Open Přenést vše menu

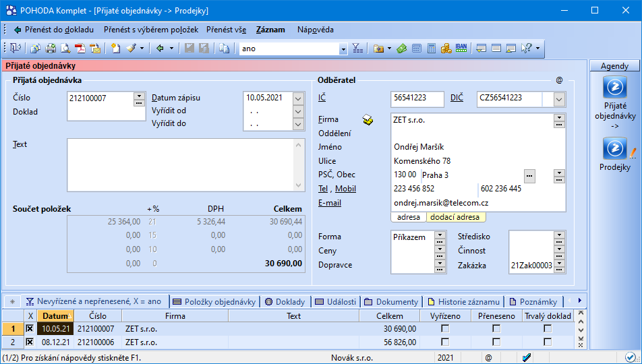pyautogui.click(x=227, y=30)
